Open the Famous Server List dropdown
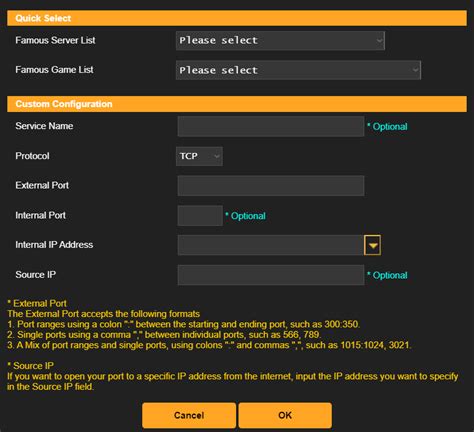 coord(280,41)
